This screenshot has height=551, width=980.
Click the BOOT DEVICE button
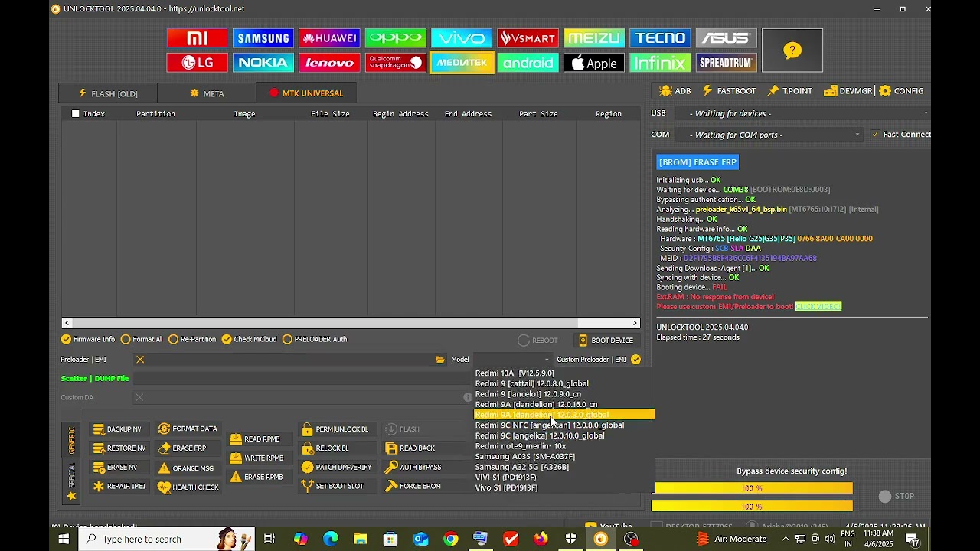point(606,341)
